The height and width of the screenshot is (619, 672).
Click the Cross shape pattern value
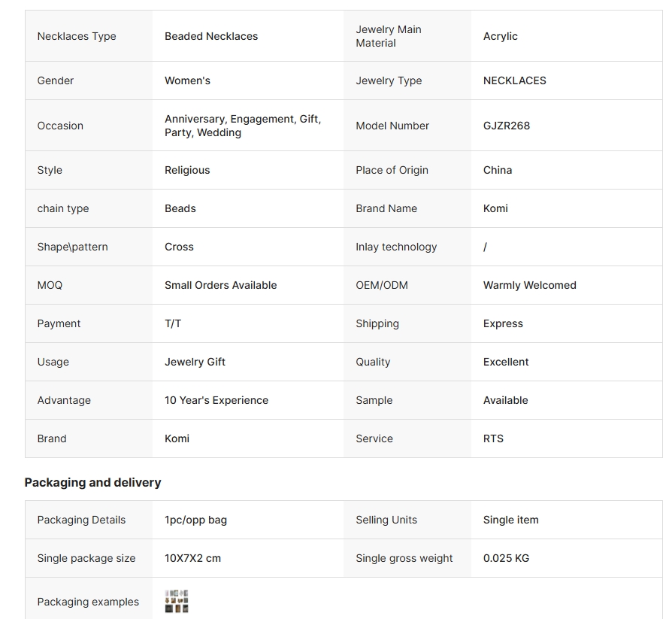179,247
